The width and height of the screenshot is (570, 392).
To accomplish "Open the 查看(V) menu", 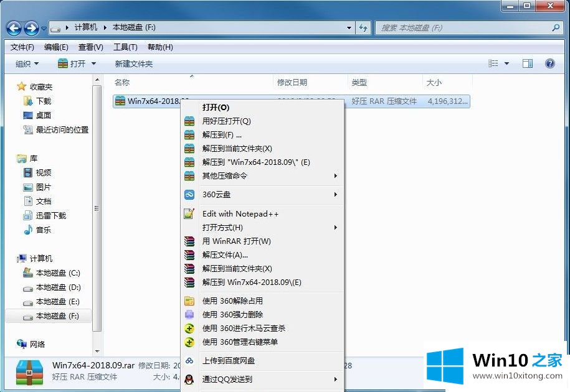I will coord(90,47).
